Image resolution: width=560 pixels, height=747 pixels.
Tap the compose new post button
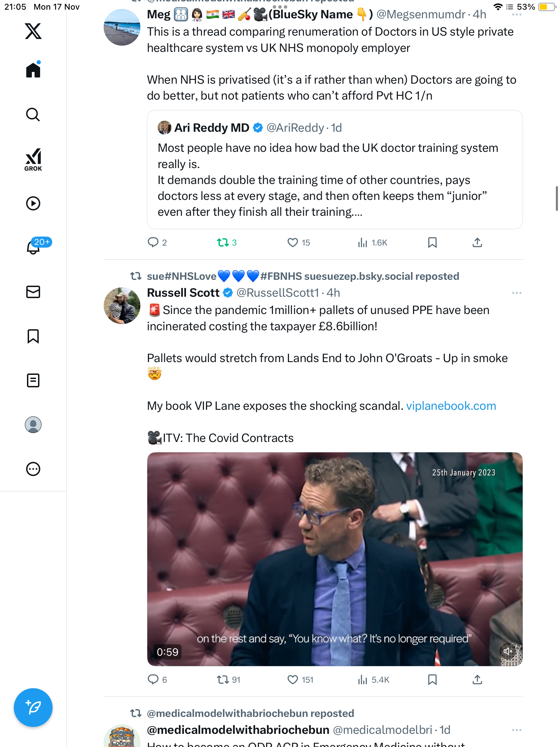[33, 707]
